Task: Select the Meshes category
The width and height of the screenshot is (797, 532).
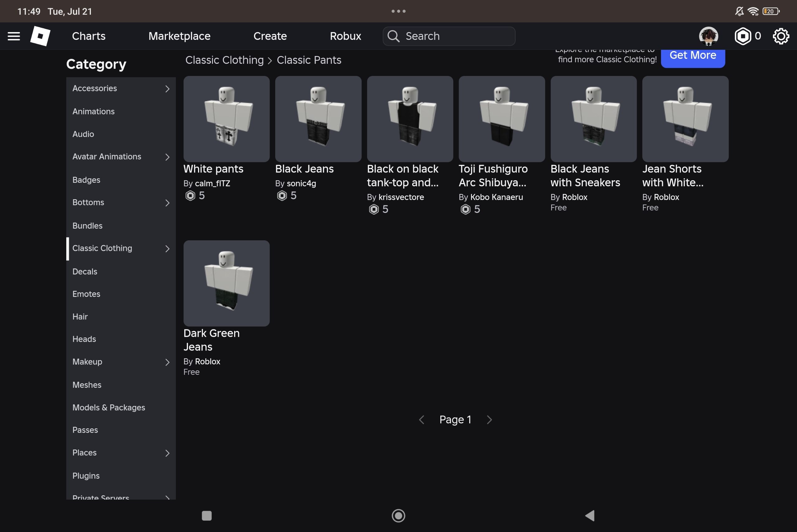Action: 121,385
